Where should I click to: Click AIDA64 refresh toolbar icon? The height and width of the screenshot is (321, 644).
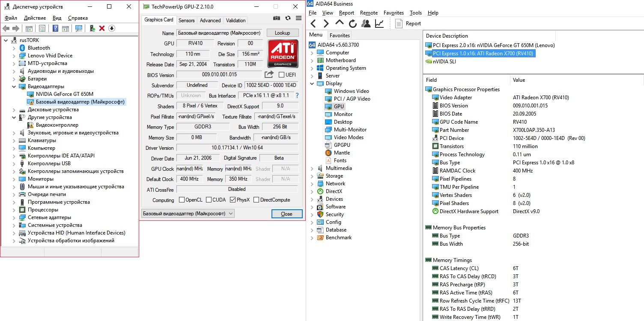point(353,24)
